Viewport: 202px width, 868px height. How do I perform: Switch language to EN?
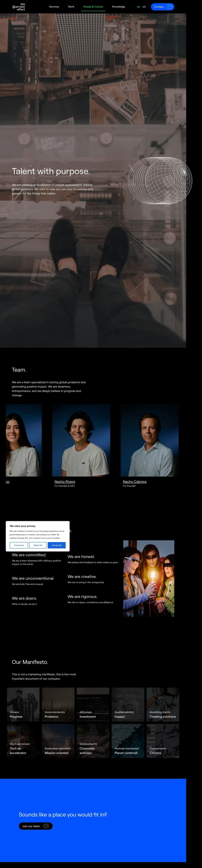[138, 7]
